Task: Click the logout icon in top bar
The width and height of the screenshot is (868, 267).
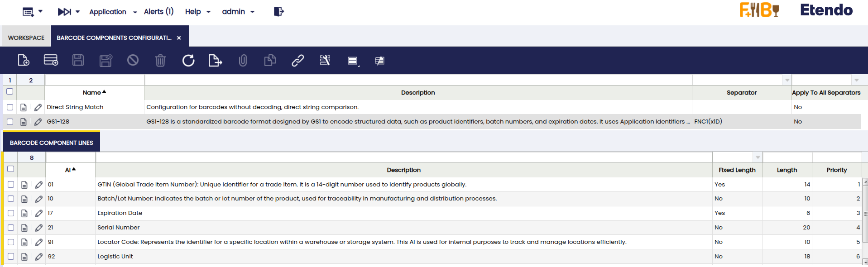Action: pyautogui.click(x=278, y=12)
